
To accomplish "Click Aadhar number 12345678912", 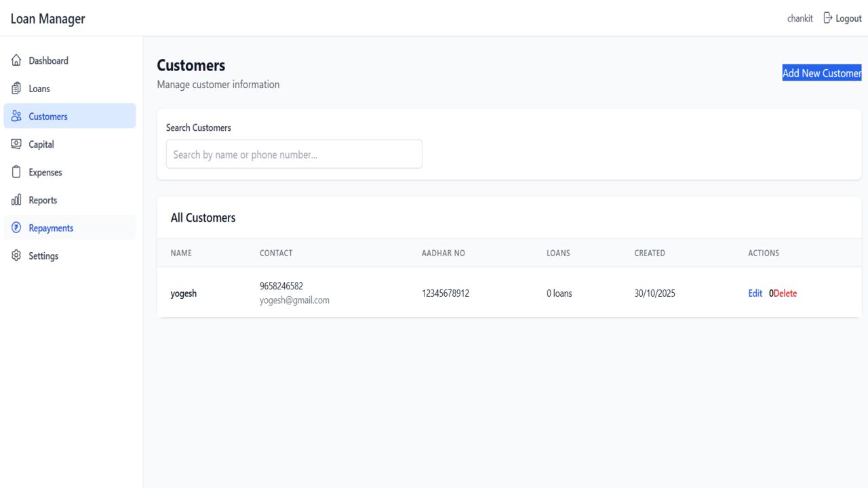I will click(446, 293).
